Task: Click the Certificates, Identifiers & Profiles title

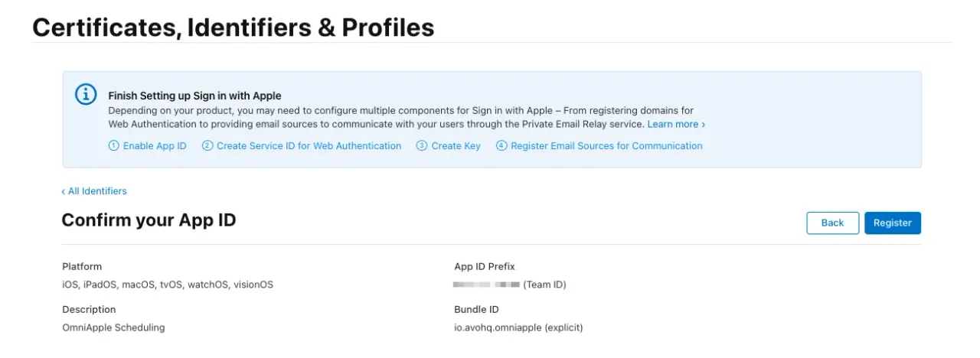Action: [x=234, y=28]
